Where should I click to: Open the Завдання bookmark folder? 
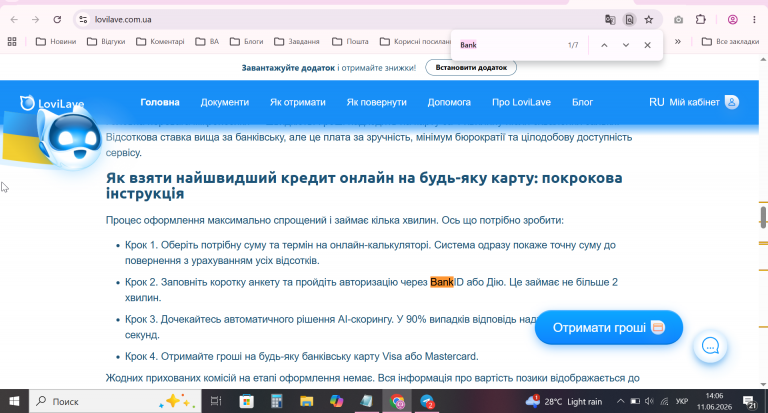tap(297, 42)
